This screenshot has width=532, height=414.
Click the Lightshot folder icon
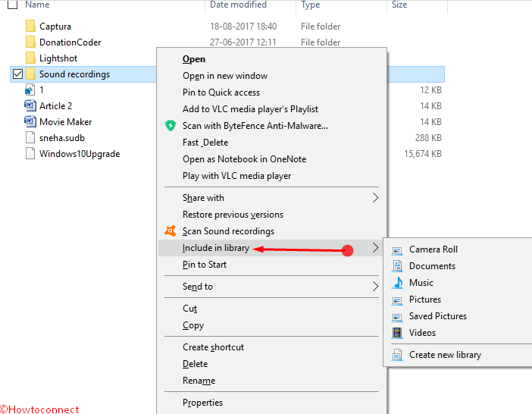tap(30, 58)
